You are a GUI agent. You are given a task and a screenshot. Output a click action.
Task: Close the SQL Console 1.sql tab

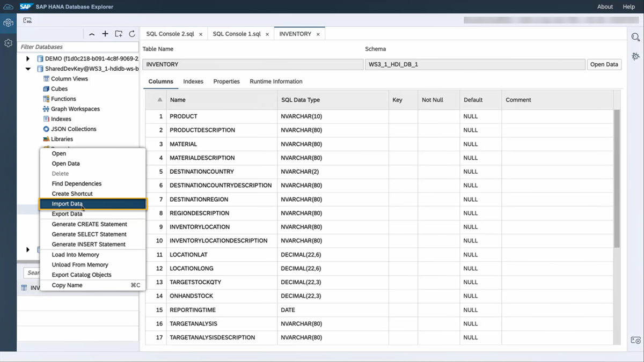[x=267, y=34]
